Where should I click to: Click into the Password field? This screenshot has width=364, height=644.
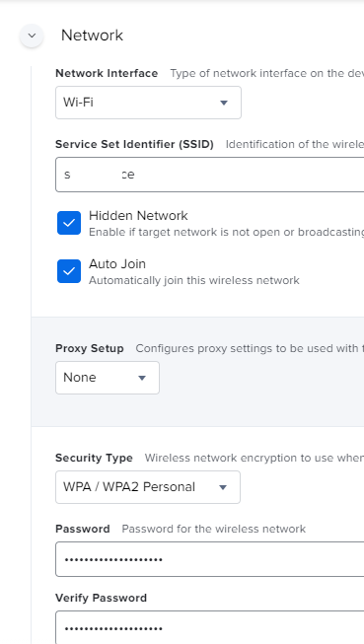[x=209, y=559]
